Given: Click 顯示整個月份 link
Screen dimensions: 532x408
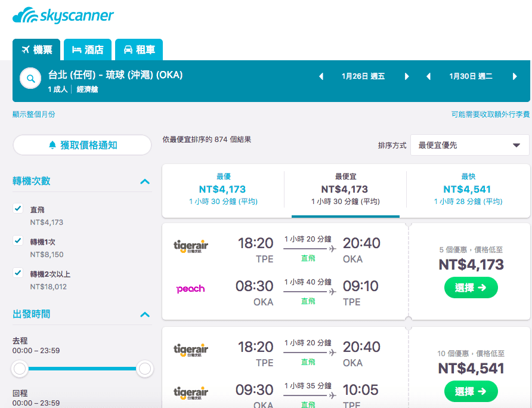Looking at the screenshot, I should point(33,115).
